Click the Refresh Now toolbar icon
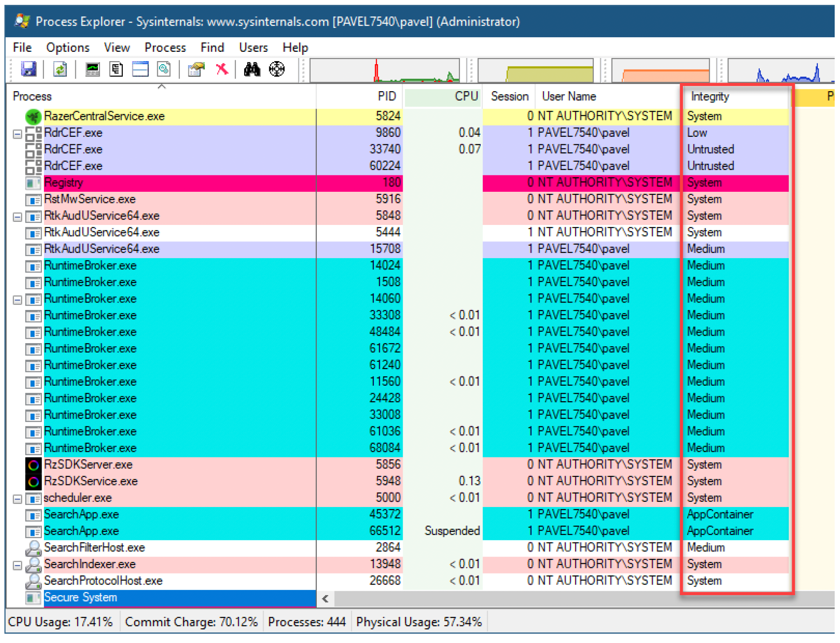Viewport: 840px width, 643px height. click(60, 70)
